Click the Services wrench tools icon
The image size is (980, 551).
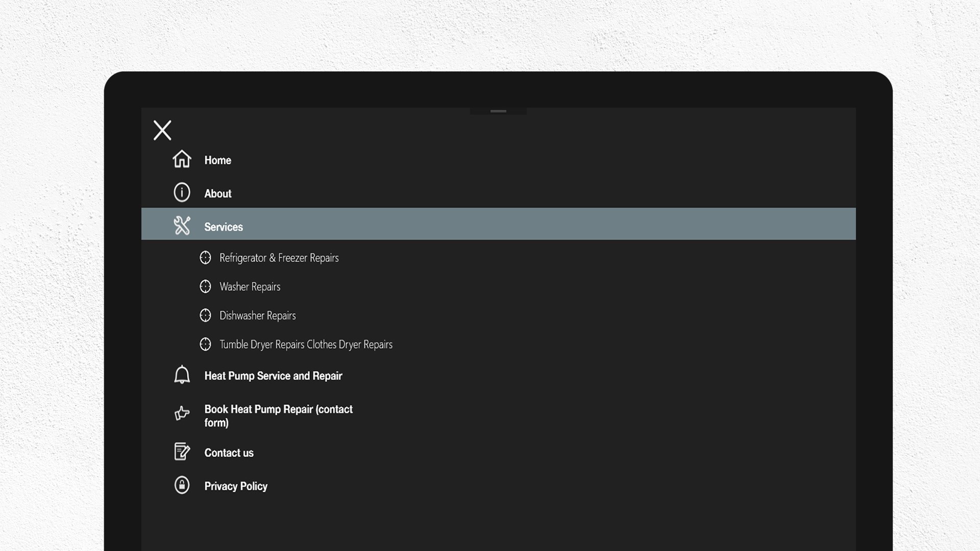click(x=182, y=226)
